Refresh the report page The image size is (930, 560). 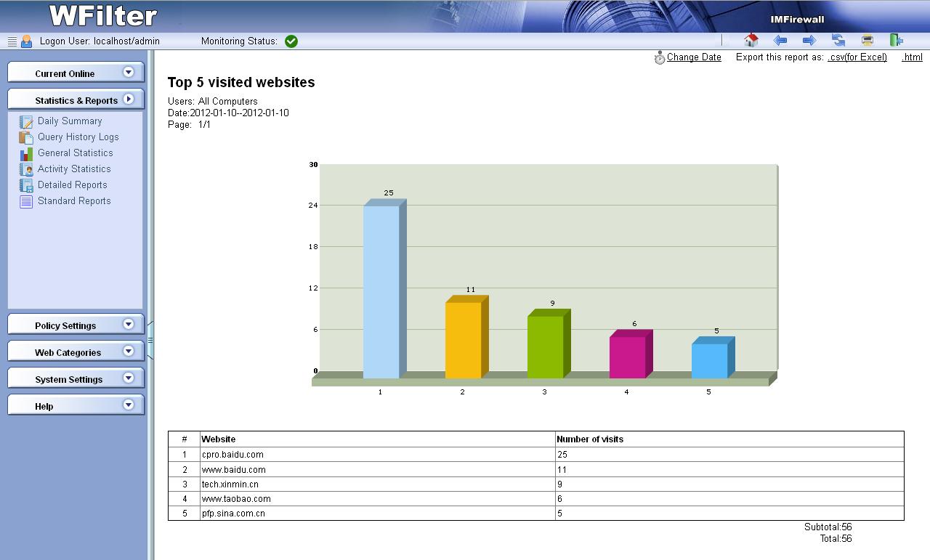[838, 41]
